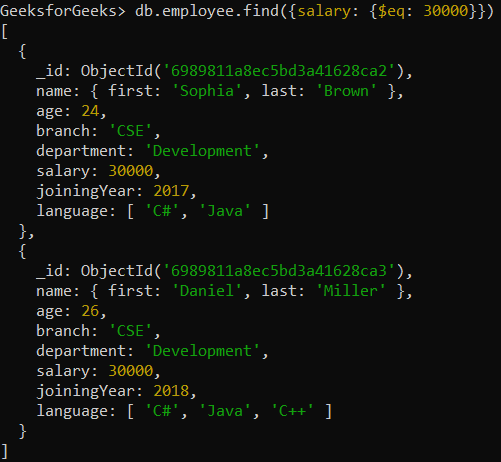Image resolution: width=501 pixels, height=462 pixels.
Task: Click the closing square bracket of results
Action: pos(5,452)
